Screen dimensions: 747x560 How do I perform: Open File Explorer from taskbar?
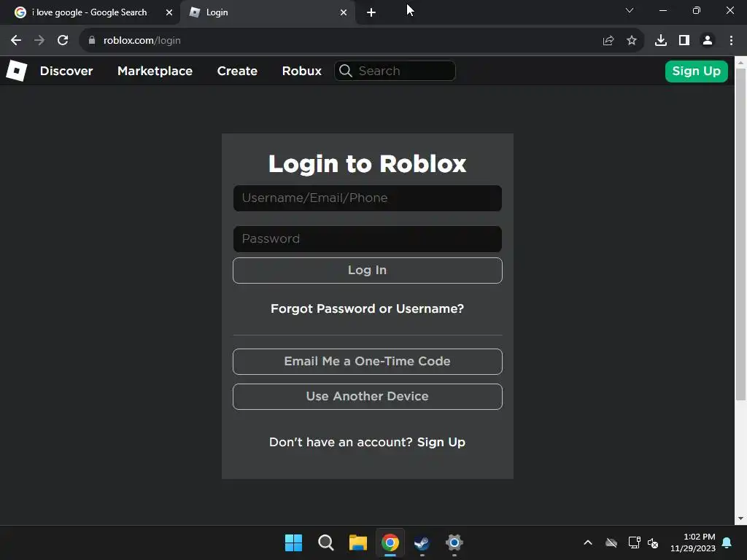[x=357, y=542]
